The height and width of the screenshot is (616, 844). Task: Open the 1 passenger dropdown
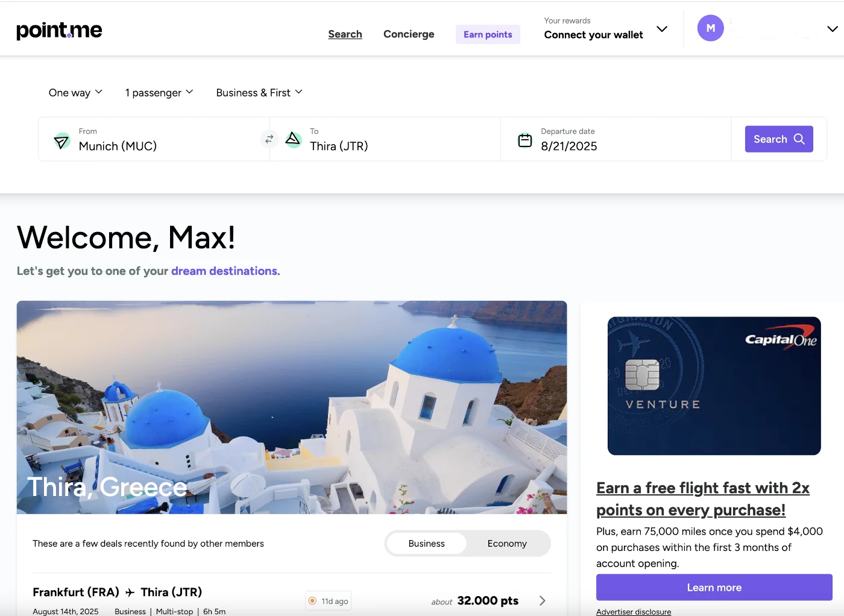[x=159, y=93]
